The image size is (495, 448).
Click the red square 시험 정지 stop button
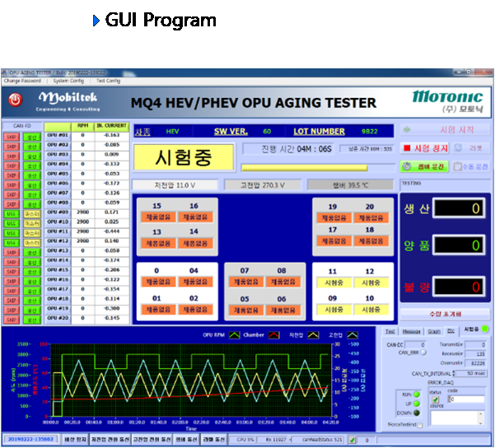click(425, 148)
